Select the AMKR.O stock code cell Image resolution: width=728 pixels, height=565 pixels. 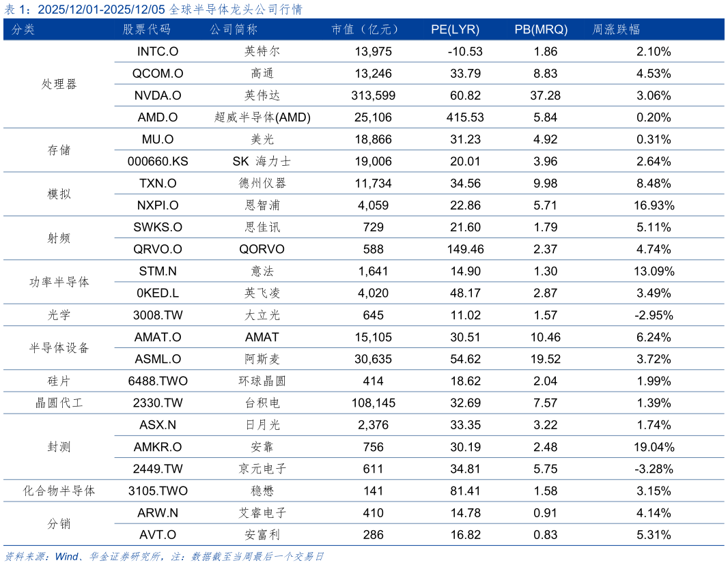click(158, 447)
